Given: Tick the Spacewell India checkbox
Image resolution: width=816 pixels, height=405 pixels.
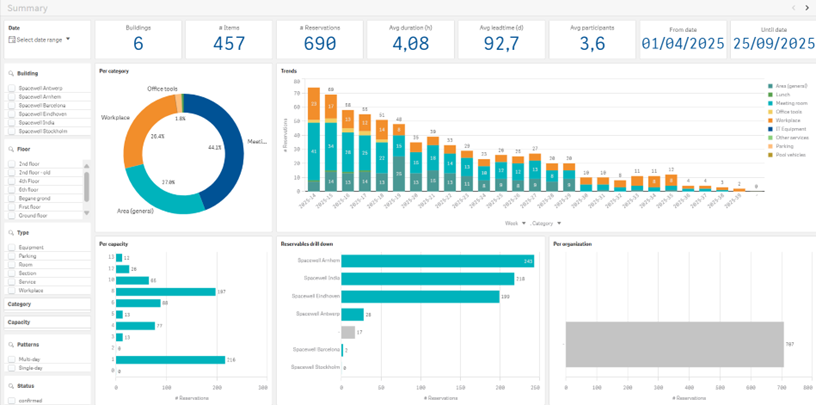Looking at the screenshot, I should click(11, 122).
